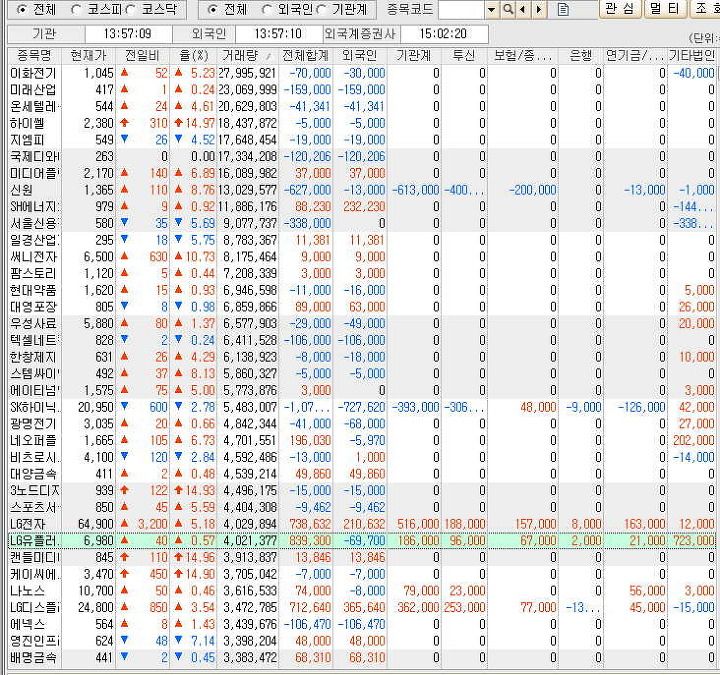Screen dimensions: 720x675
Task: Sort by 연기금/... column header
Action: 635,56
